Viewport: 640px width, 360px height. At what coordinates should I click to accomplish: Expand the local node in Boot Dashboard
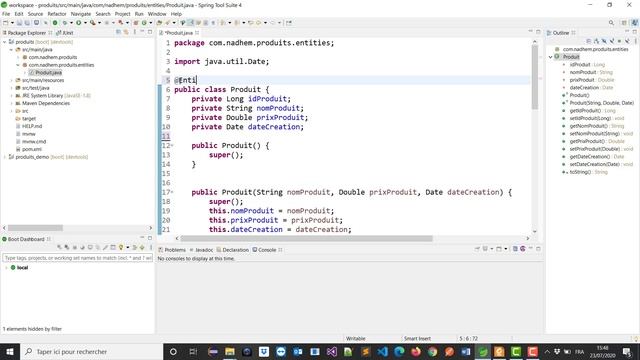(7, 268)
